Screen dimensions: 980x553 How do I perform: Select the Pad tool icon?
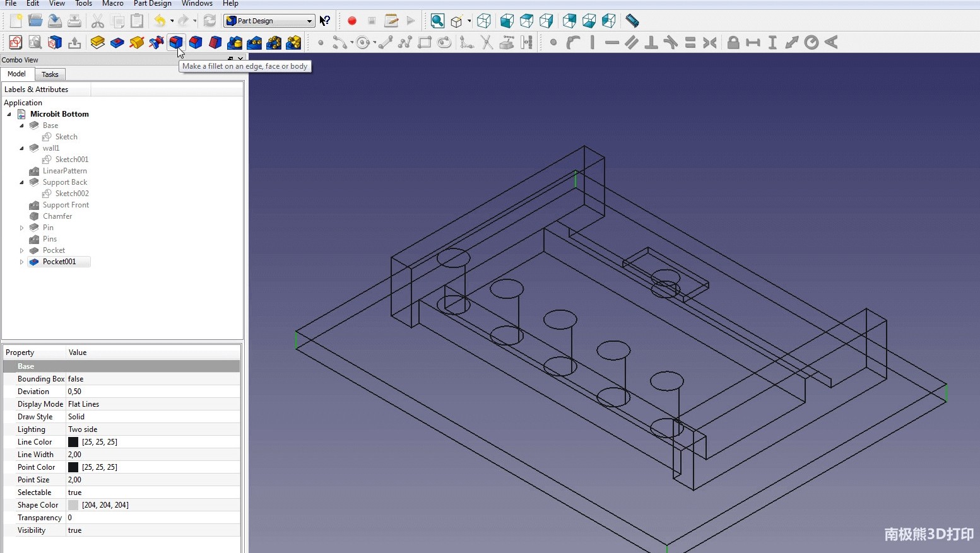pyautogui.click(x=97, y=42)
